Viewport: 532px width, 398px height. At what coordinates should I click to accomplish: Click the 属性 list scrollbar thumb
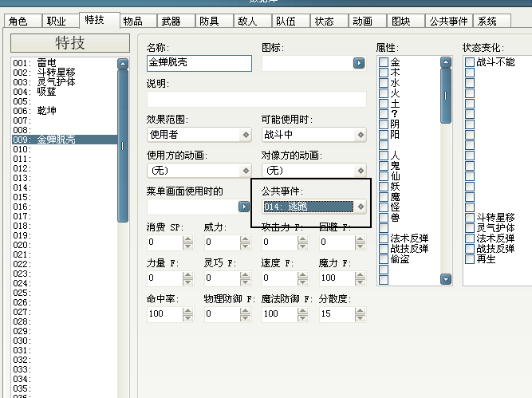tap(446, 96)
